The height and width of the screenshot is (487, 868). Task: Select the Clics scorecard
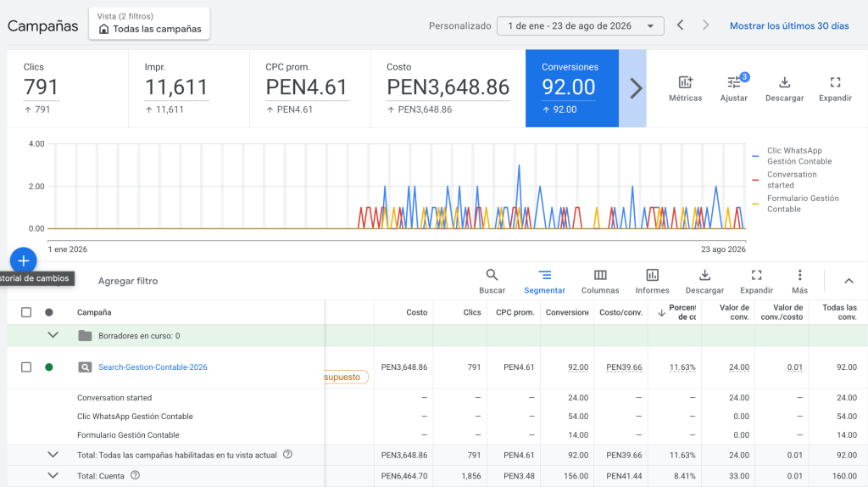click(68, 88)
